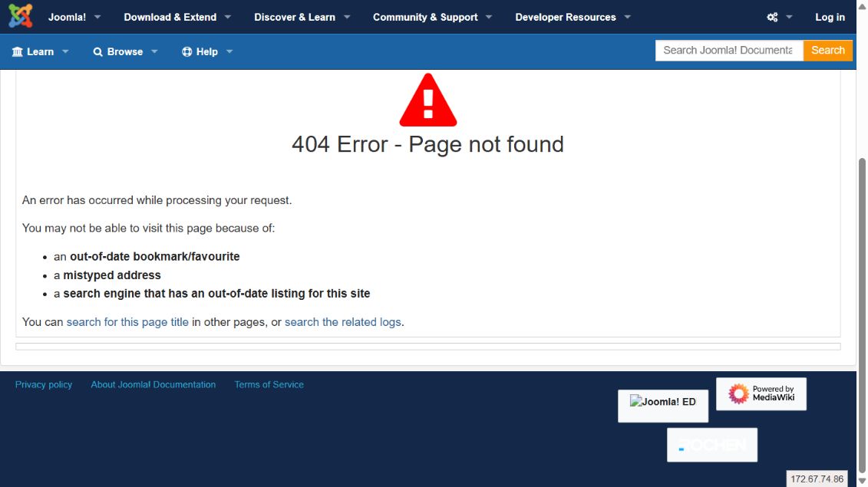
Task: Click the Joomla logo icon
Action: [x=21, y=16]
